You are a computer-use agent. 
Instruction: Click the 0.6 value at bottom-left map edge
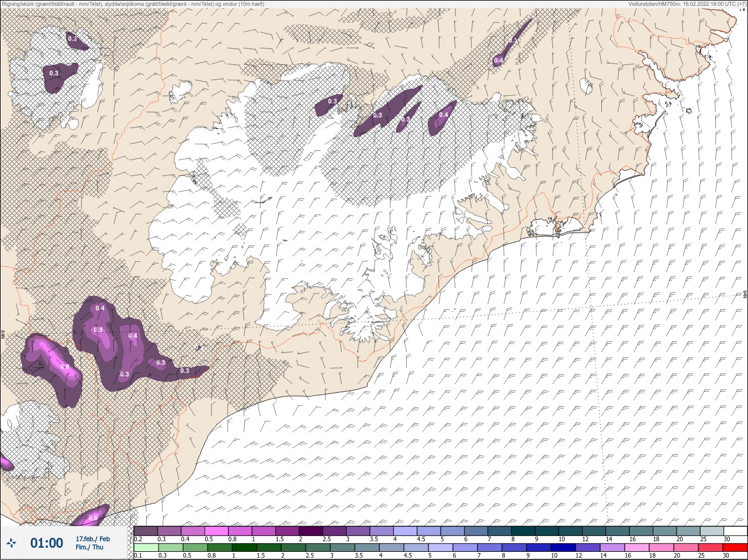click(93, 518)
